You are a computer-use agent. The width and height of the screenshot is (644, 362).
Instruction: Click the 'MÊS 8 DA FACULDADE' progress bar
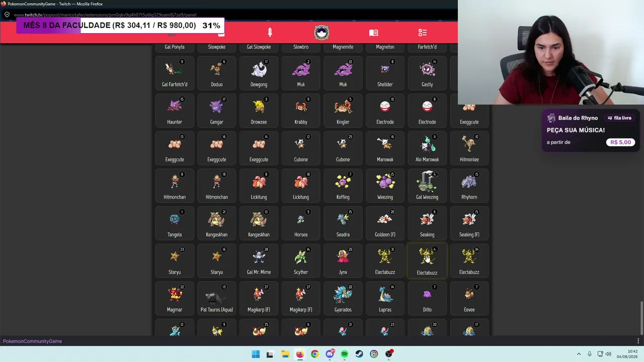[x=121, y=26]
